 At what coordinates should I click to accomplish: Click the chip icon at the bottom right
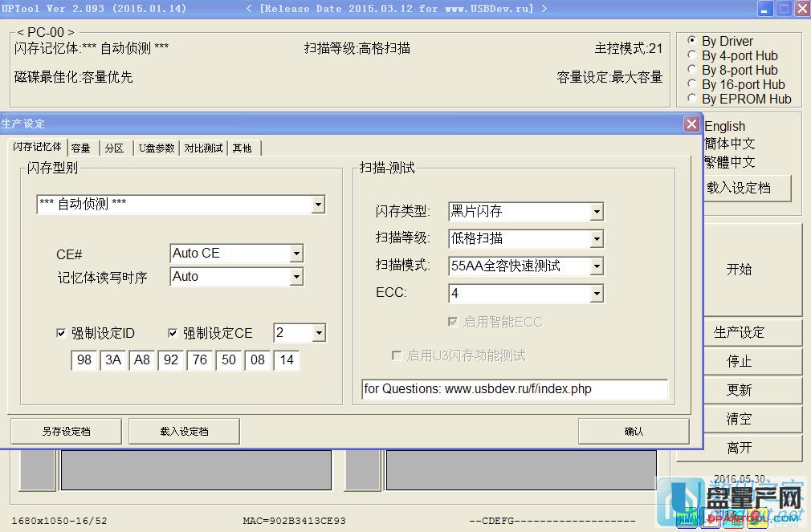[733, 518]
